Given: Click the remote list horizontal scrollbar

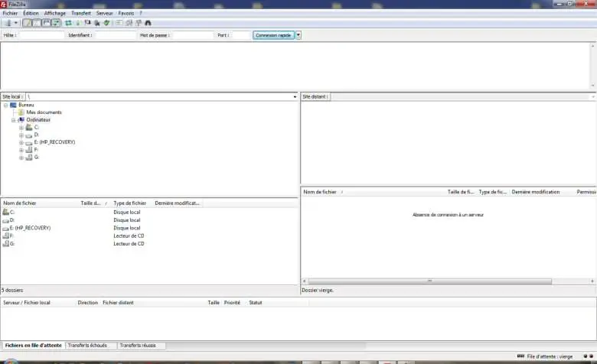Looking at the screenshot, I should click(430, 281).
